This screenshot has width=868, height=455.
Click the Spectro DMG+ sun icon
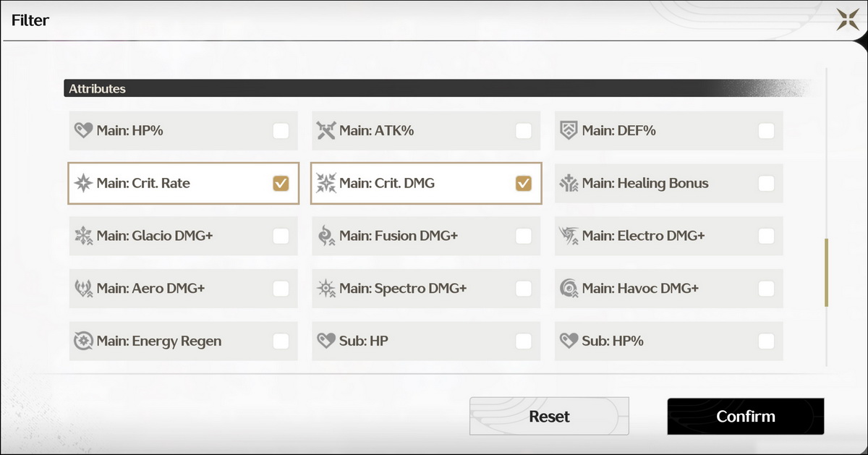coord(326,289)
